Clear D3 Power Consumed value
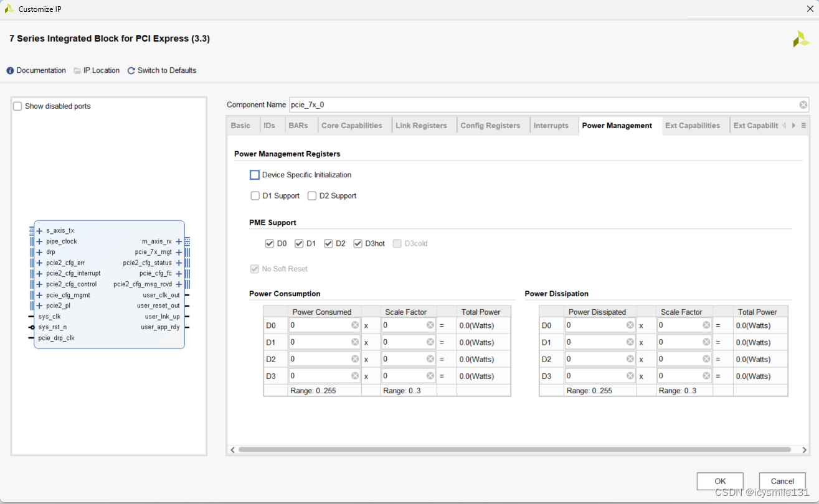The width and height of the screenshot is (819, 504). point(355,376)
